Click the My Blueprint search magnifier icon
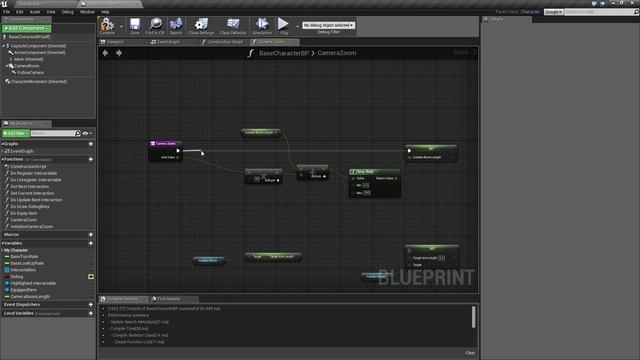640x360 pixels. point(78,133)
